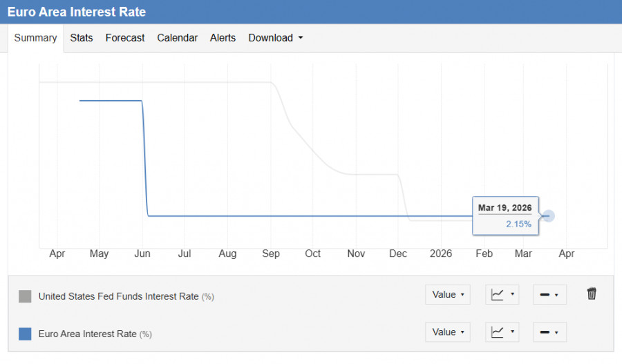Image resolution: width=622 pixels, height=364 pixels.
Task: Open the Stats tab
Action: coord(82,38)
